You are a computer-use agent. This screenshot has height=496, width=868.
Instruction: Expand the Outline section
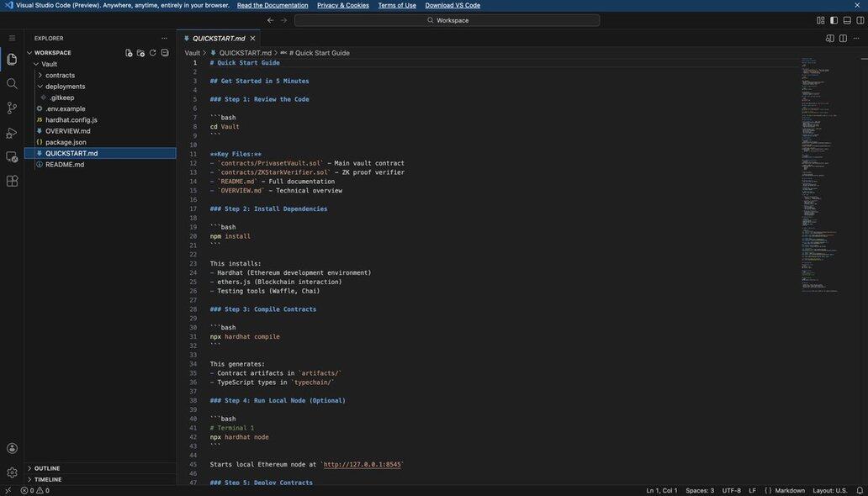47,468
